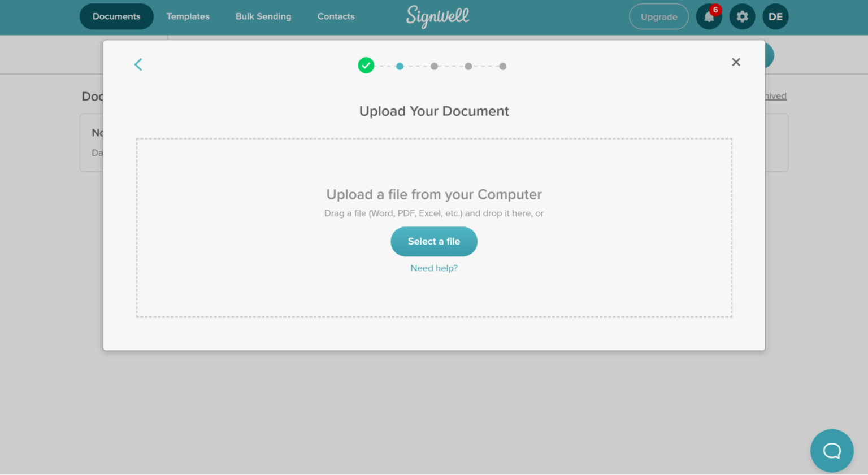Open the notifications bell
868x475 pixels.
point(709,17)
